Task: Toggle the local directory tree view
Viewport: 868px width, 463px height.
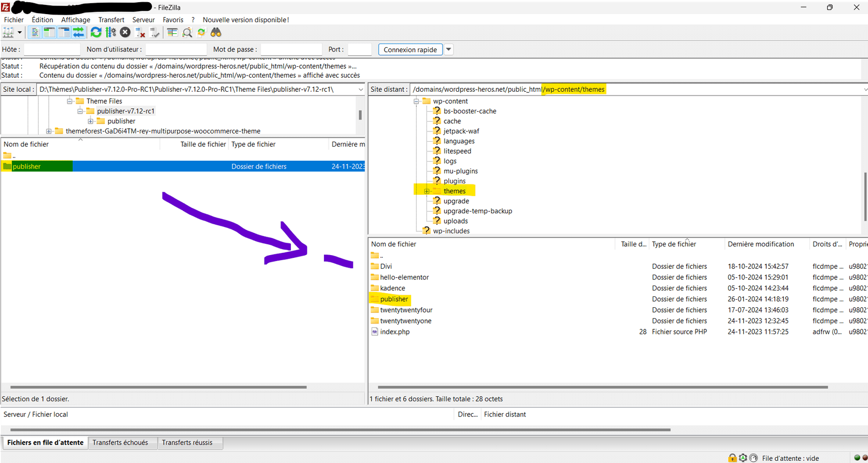Action: [49, 33]
